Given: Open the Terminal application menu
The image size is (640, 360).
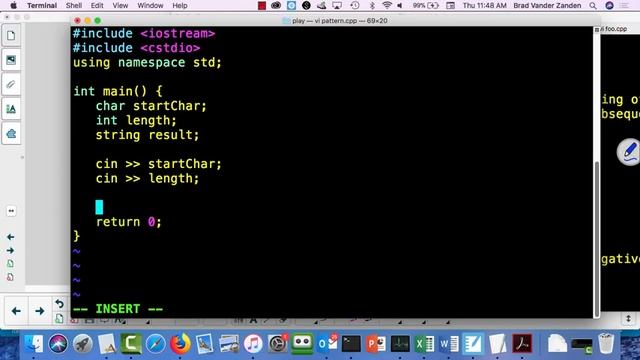Looking at the screenshot, I should 42,5.
